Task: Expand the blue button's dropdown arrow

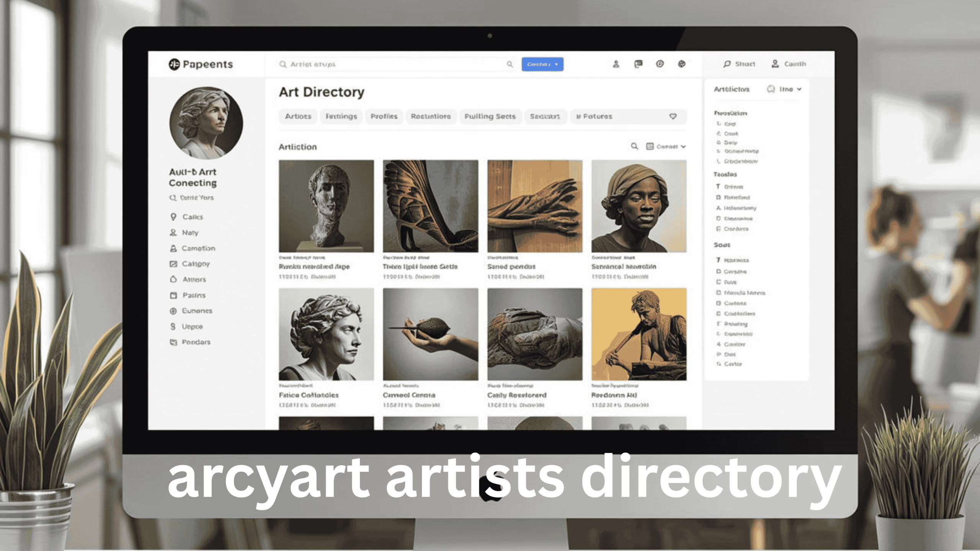Action: tap(556, 64)
